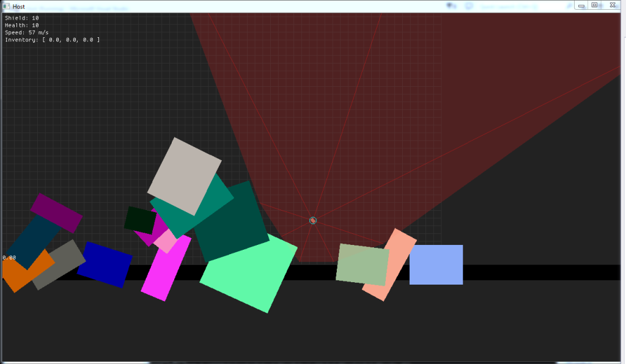626x364 pixels.
Task: Click the Host window app icon
Action: pos(6,5)
